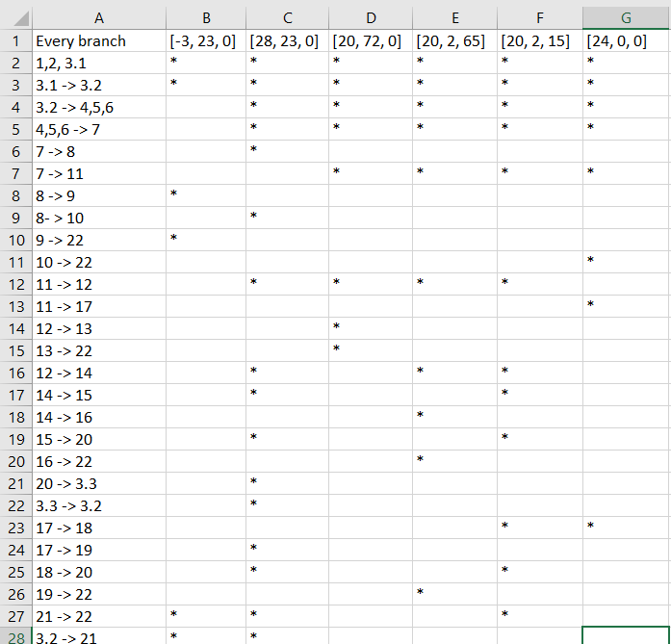Select highlighted column G header
This screenshot has height=644, width=671.
[x=626, y=18]
